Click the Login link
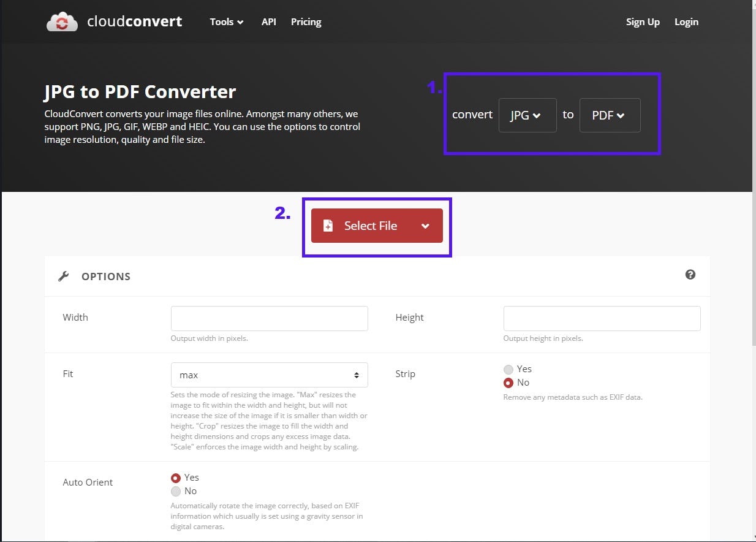The width and height of the screenshot is (756, 542). [x=686, y=22]
